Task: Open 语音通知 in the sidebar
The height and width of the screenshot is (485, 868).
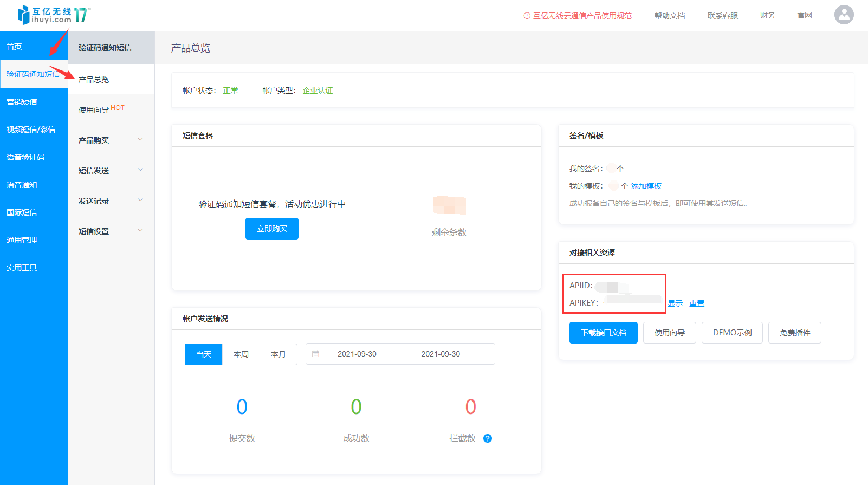Action: pyautogui.click(x=34, y=185)
